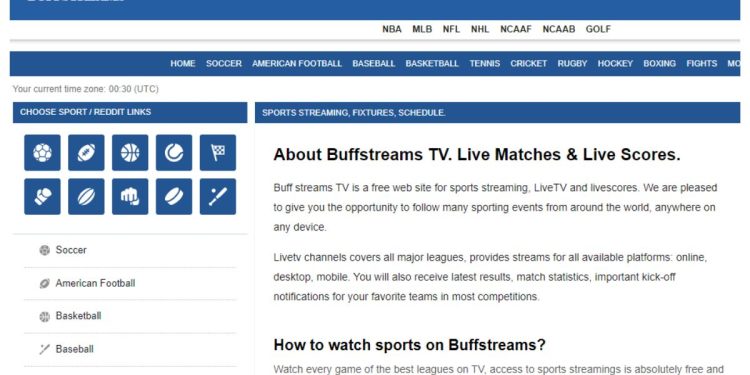The height and width of the screenshot is (375, 750).
Task: Open the MLB league link
Action: [422, 29]
